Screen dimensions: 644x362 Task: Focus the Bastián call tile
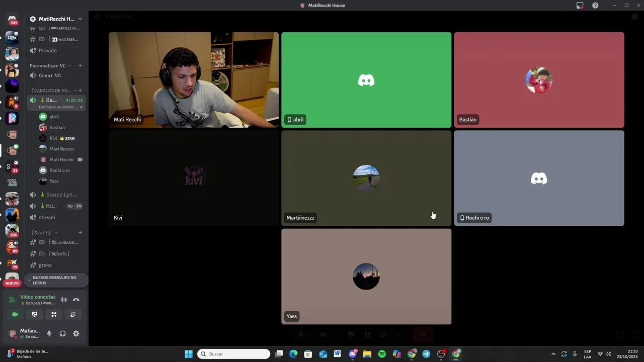tap(539, 80)
